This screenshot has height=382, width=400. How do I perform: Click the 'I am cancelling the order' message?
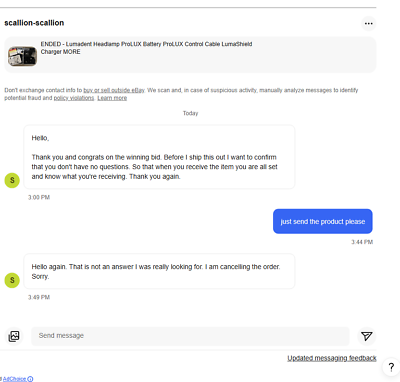click(159, 271)
